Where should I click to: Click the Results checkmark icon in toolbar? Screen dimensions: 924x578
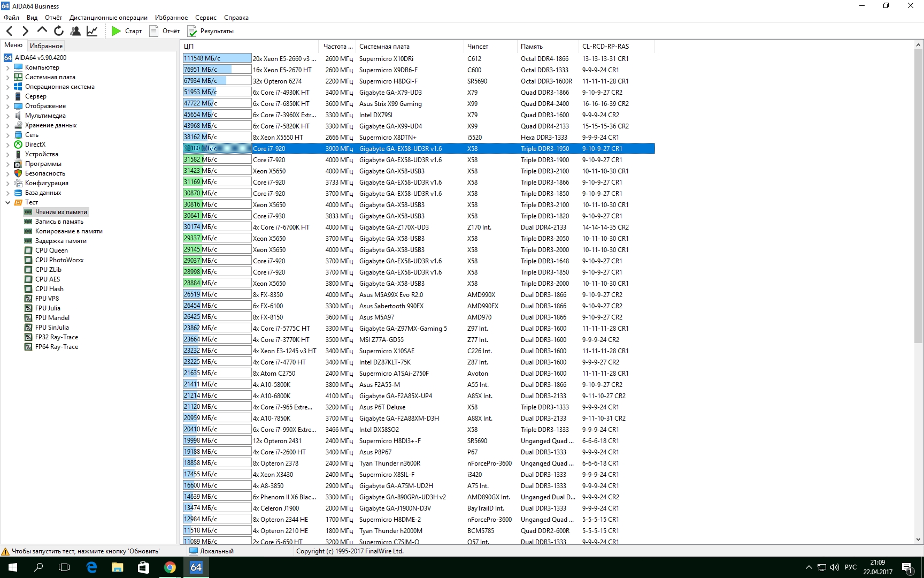point(191,31)
